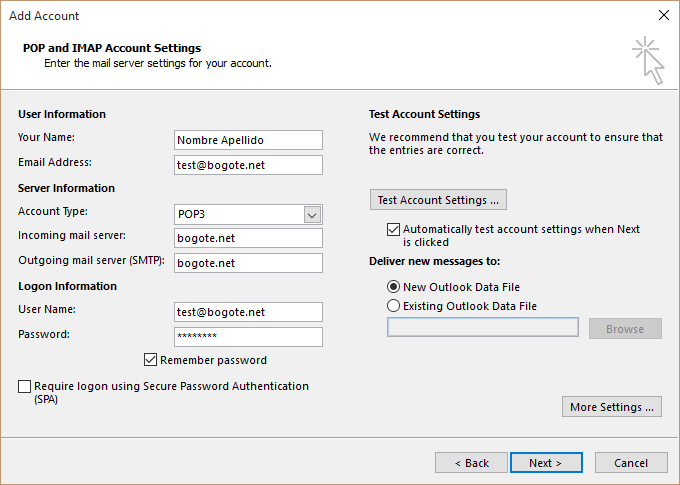The image size is (680, 485).
Task: Go back with the Back button
Action: click(x=471, y=463)
